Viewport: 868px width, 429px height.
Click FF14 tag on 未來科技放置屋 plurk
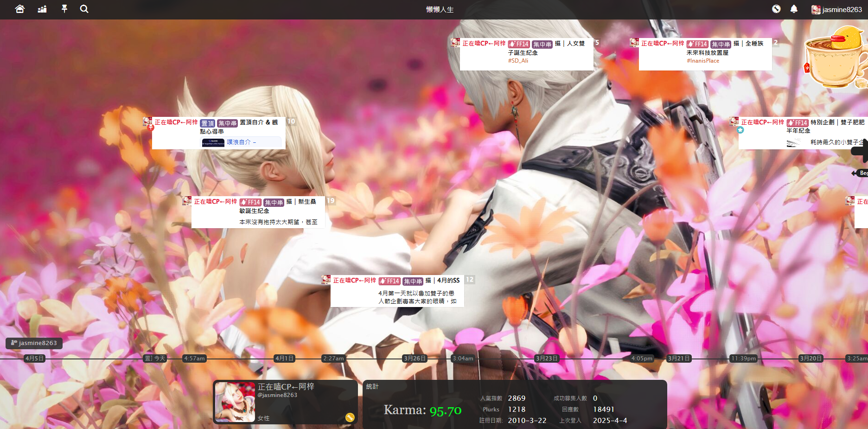coord(697,44)
